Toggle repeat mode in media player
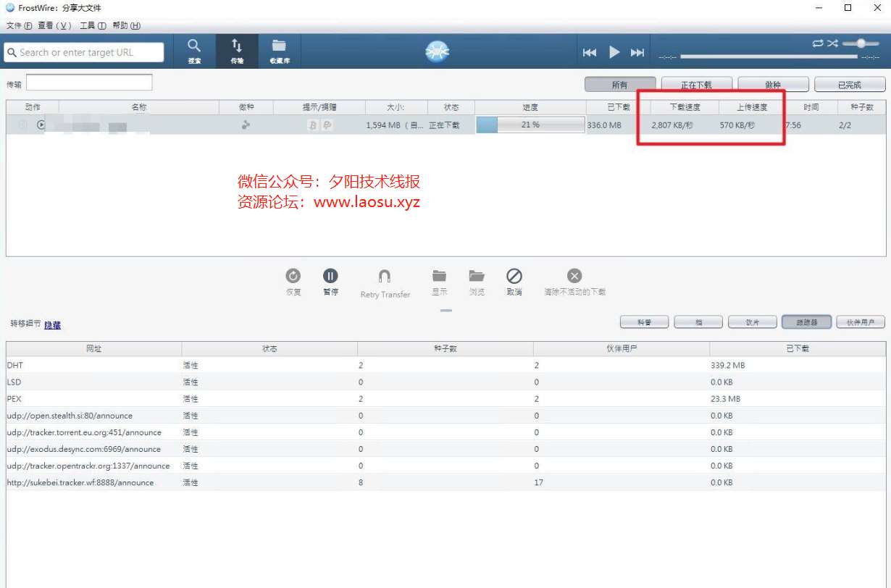 (818, 43)
